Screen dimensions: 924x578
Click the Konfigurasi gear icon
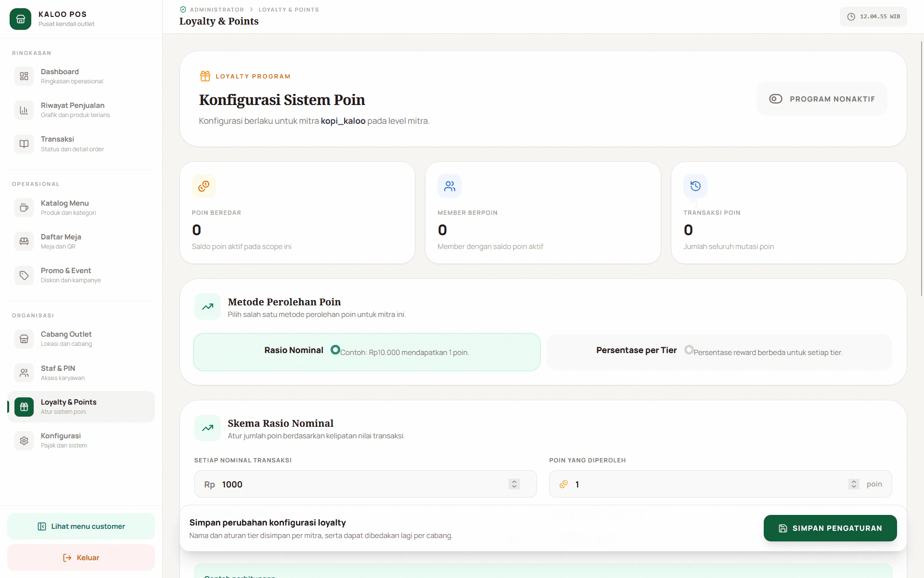point(24,440)
